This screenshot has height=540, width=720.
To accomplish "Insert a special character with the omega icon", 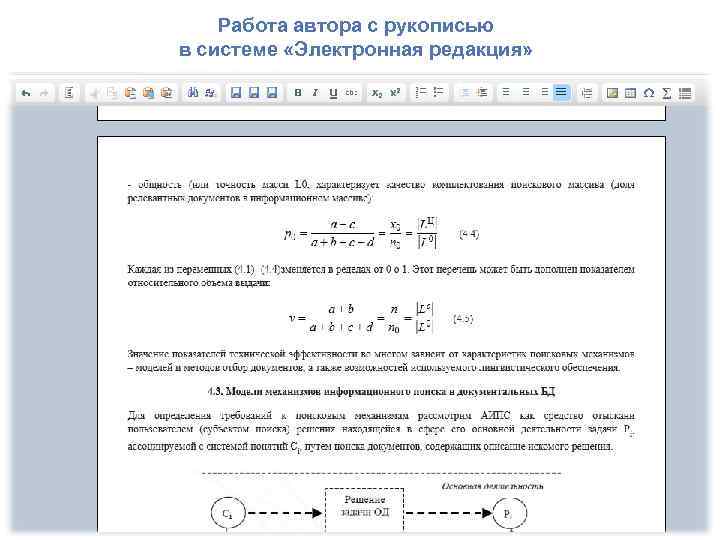I will pos(648,93).
